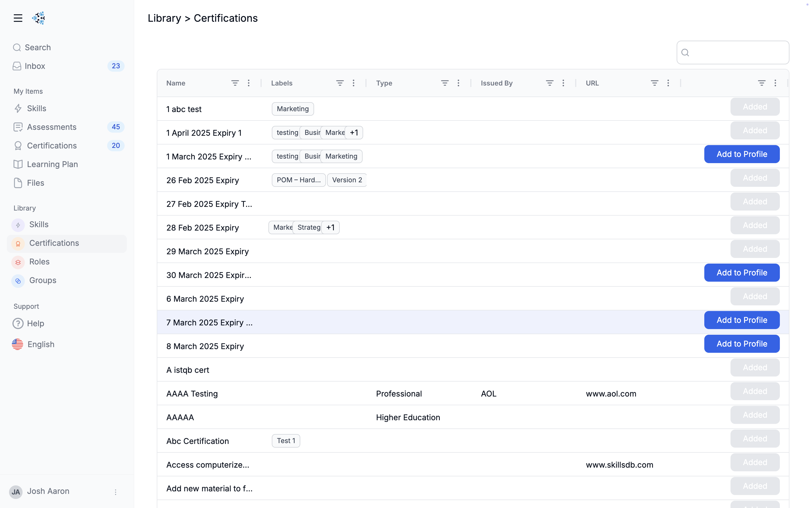
Task: Click the Inbox 23 count badge
Action: click(x=116, y=66)
